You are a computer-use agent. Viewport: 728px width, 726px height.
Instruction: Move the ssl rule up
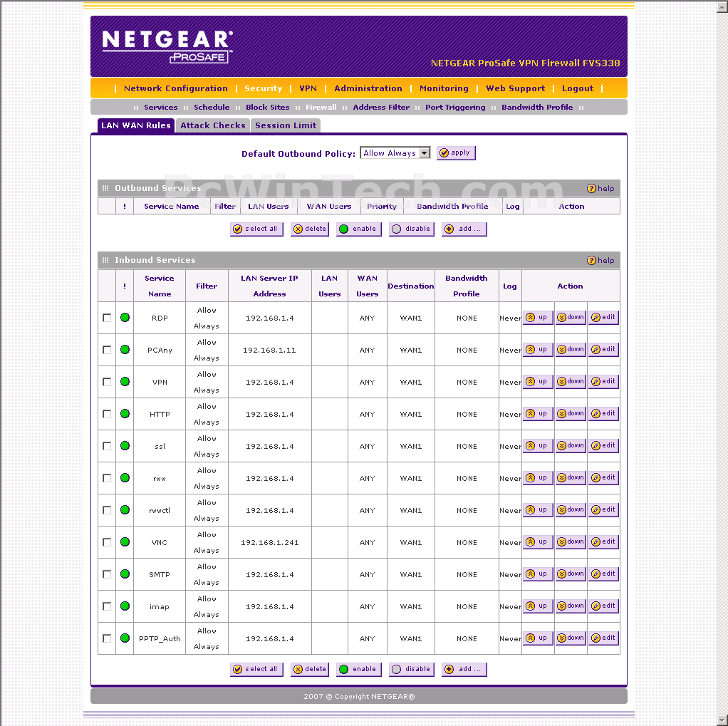[538, 446]
